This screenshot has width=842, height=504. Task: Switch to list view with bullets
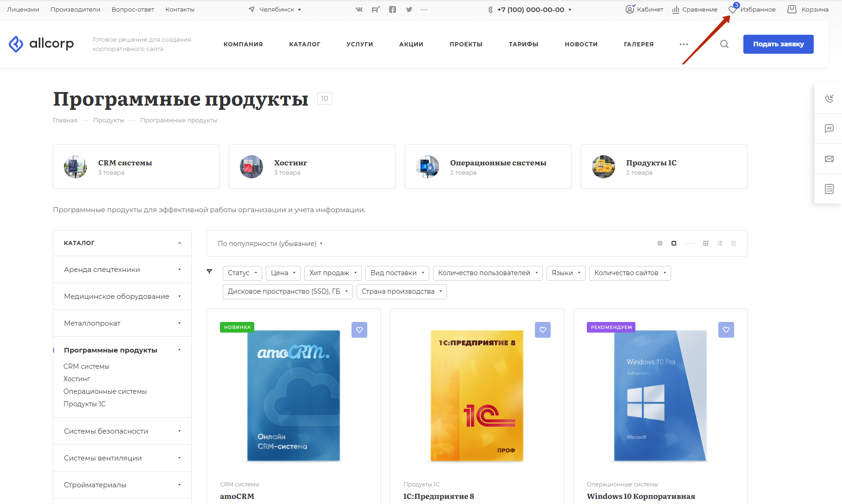pyautogui.click(x=720, y=243)
